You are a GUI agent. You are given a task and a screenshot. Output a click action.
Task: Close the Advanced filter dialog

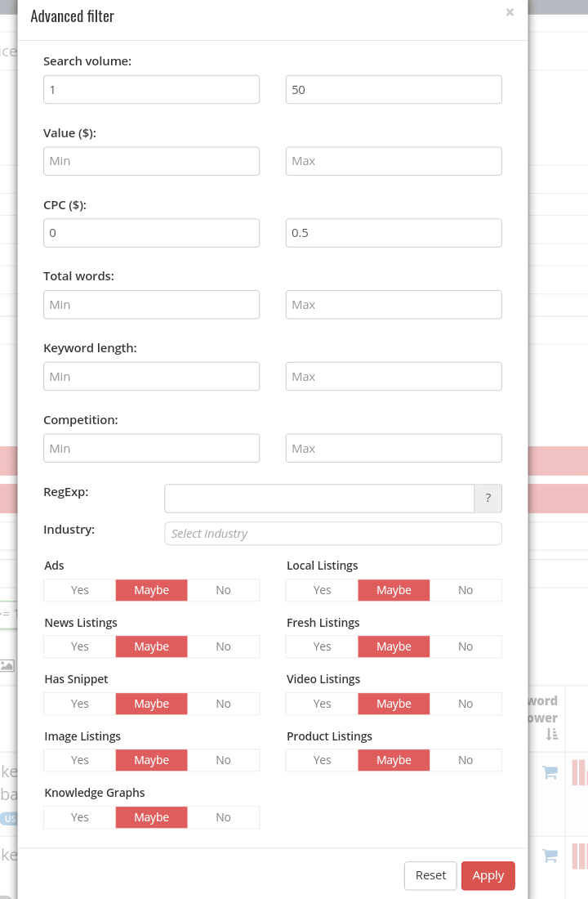pyautogui.click(x=510, y=12)
